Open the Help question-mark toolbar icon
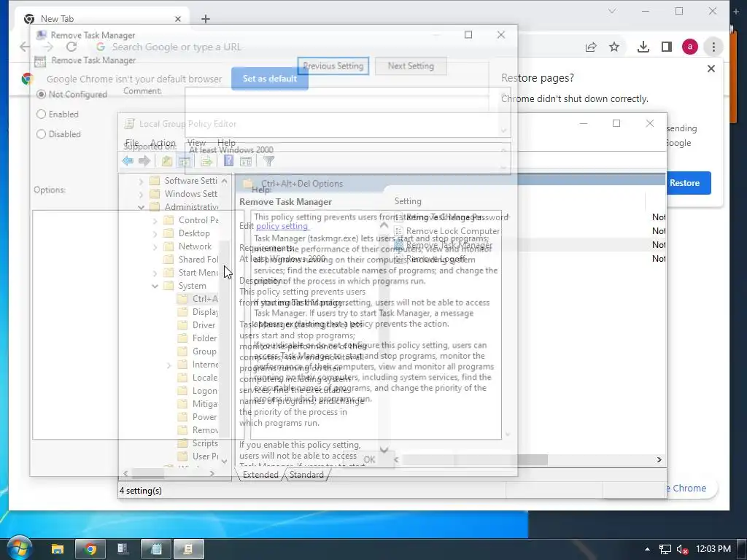 tap(228, 161)
